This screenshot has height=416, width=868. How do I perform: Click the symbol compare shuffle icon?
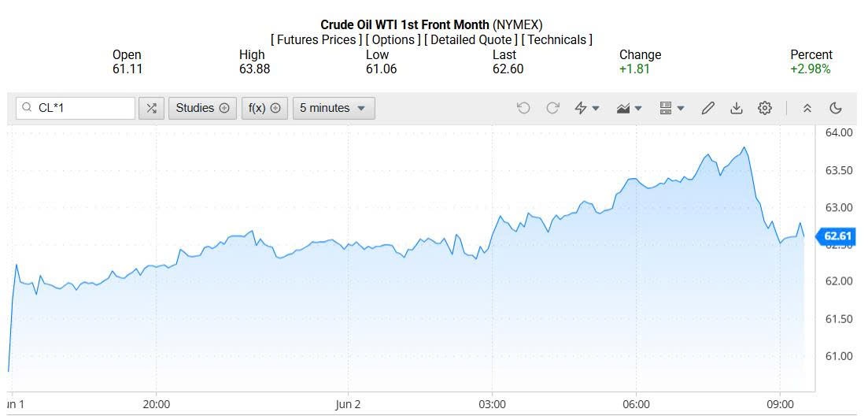151,108
